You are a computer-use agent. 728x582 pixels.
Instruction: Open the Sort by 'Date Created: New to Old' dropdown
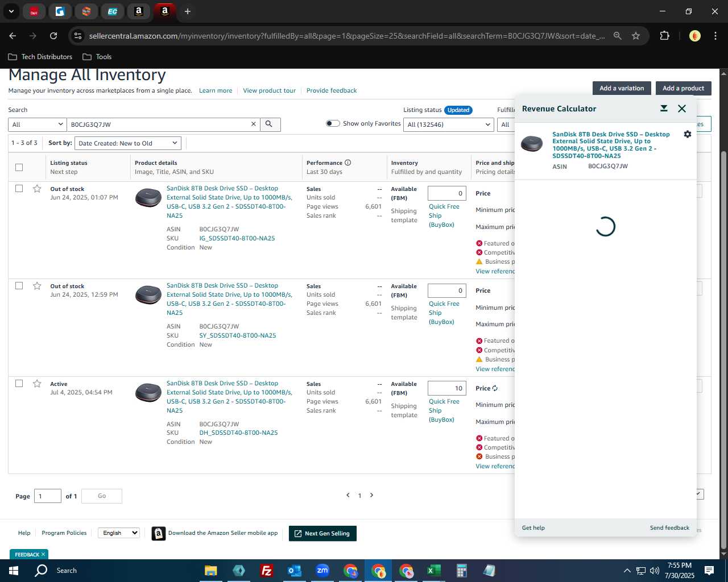(128, 143)
